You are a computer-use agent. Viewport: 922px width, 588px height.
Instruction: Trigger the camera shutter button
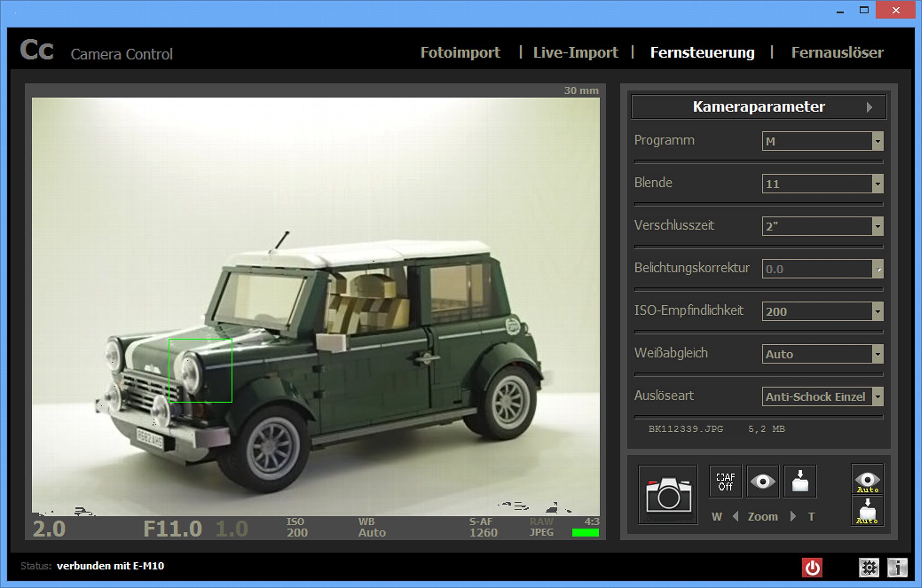668,494
